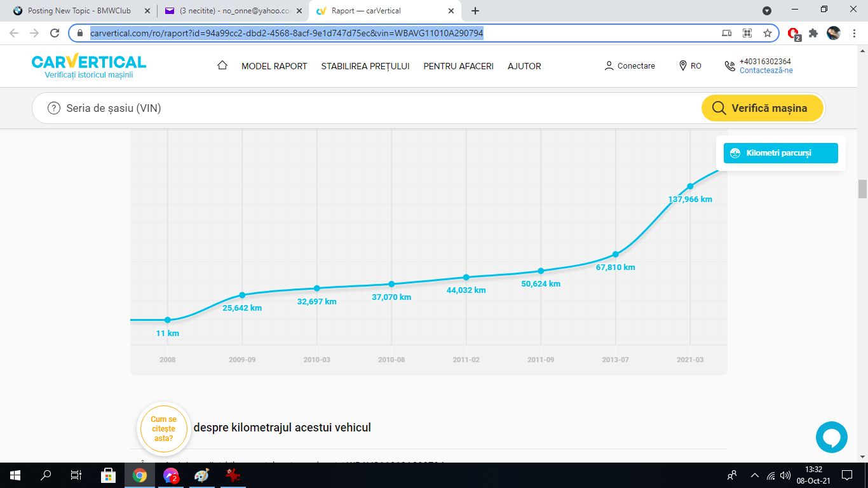Click the Contactează-ne link
Viewport: 868px width, 488px height.
pyautogui.click(x=766, y=71)
